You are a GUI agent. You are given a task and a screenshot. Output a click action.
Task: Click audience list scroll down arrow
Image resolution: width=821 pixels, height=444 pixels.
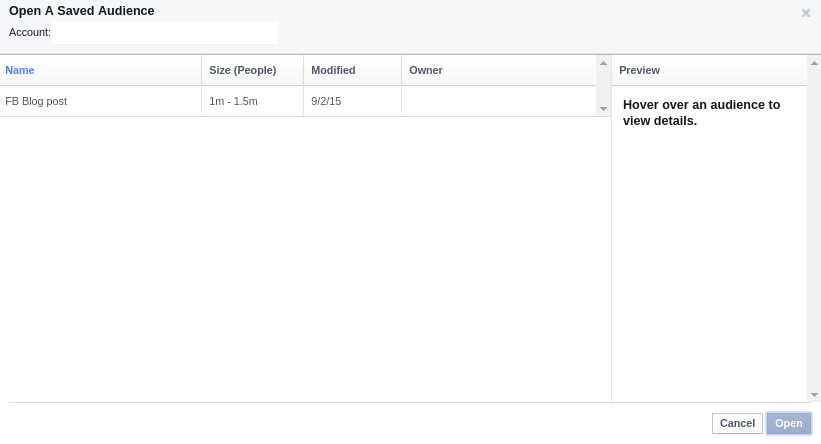click(603, 108)
